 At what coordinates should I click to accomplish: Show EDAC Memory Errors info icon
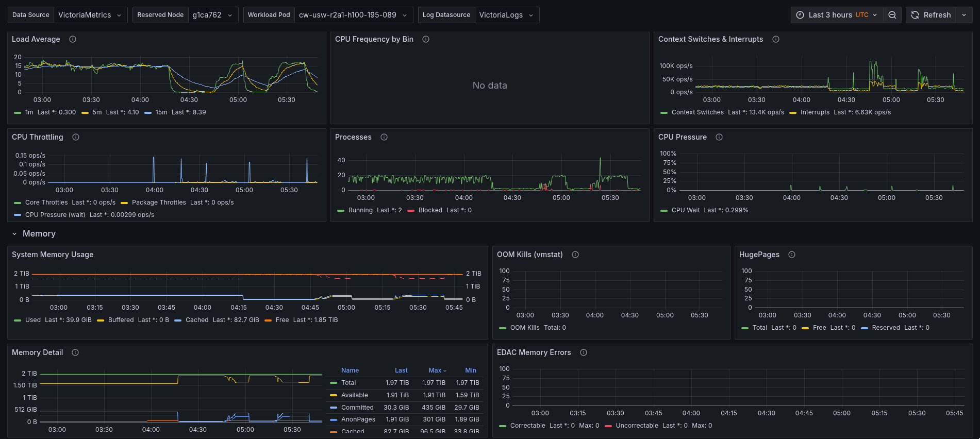click(x=584, y=352)
